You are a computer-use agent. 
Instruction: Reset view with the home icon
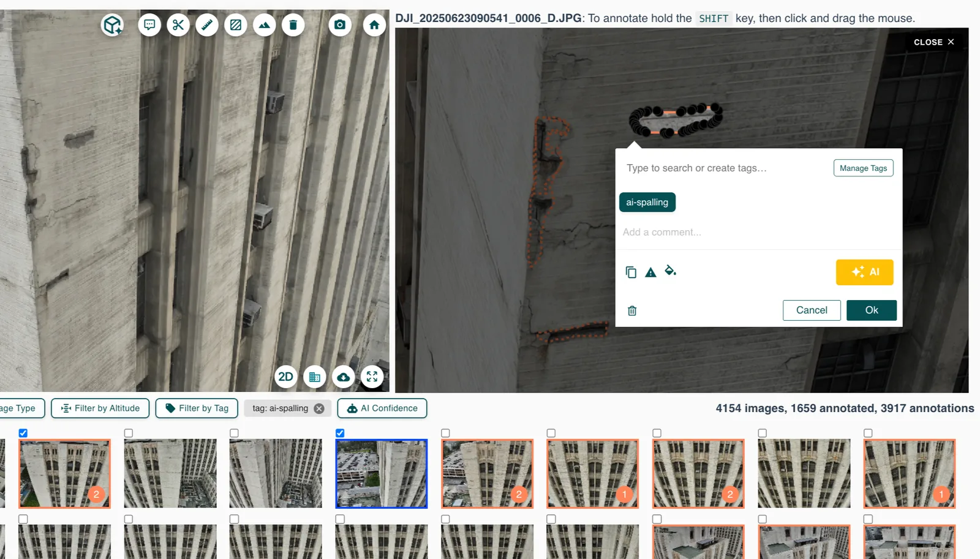click(374, 25)
